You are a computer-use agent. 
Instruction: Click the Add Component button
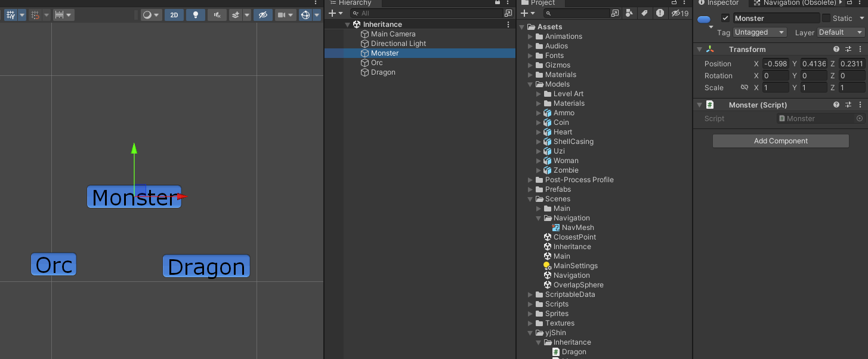[780, 141]
